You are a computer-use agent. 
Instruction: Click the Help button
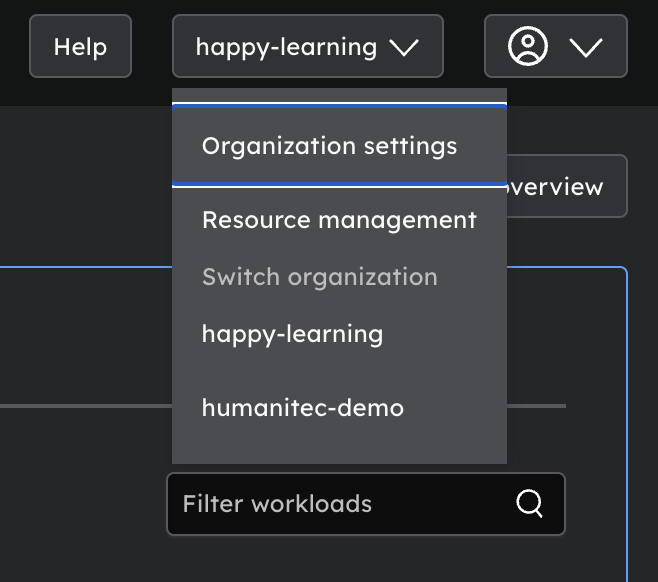tap(80, 46)
